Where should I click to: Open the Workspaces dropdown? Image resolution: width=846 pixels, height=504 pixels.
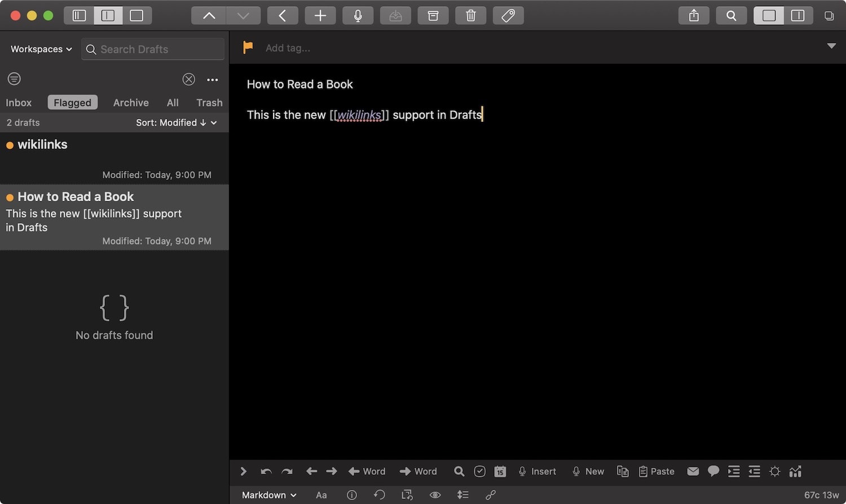pyautogui.click(x=41, y=49)
